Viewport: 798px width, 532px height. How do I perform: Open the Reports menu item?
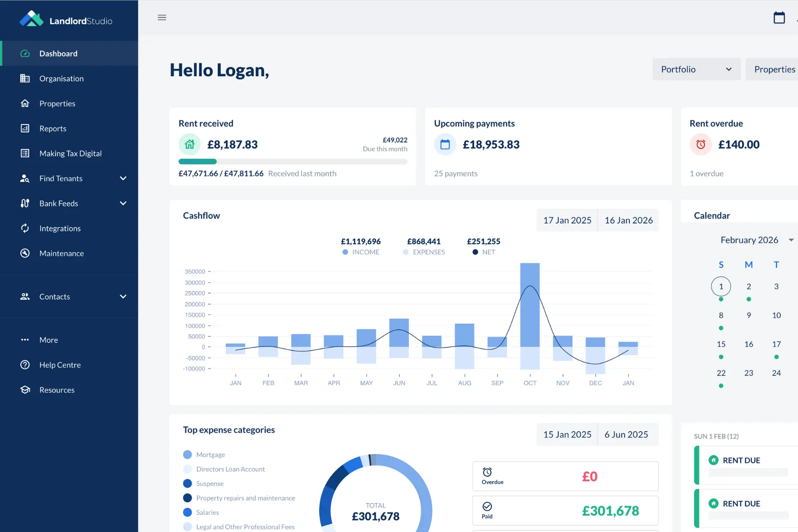69,129
